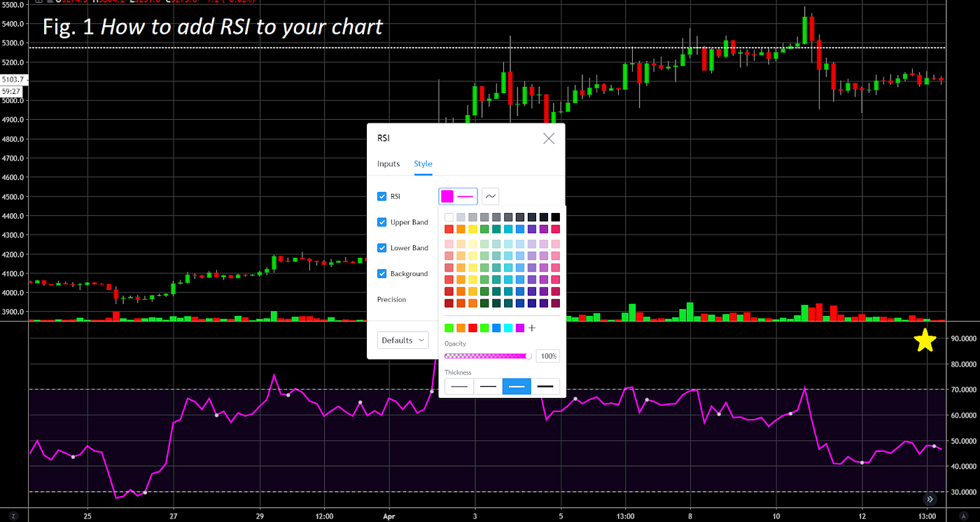Open the RSI plot type selector icon
The width and height of the screenshot is (980, 522).
tap(491, 196)
